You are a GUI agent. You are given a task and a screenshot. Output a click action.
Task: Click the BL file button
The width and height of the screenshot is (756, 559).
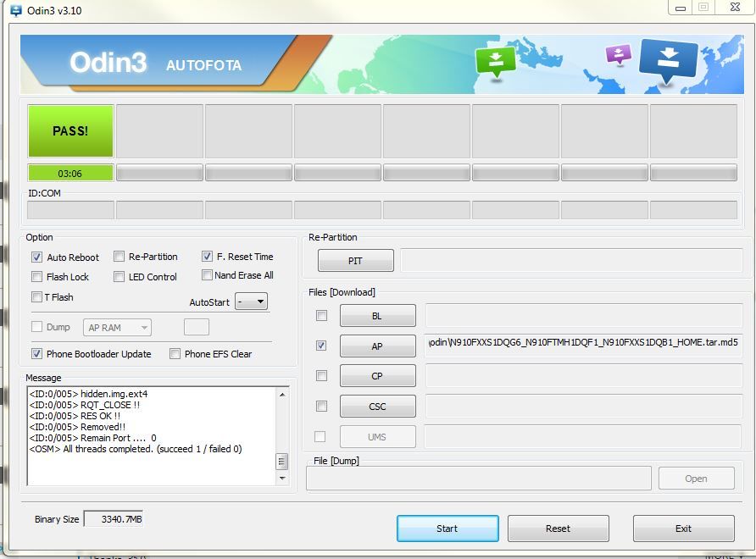point(377,316)
